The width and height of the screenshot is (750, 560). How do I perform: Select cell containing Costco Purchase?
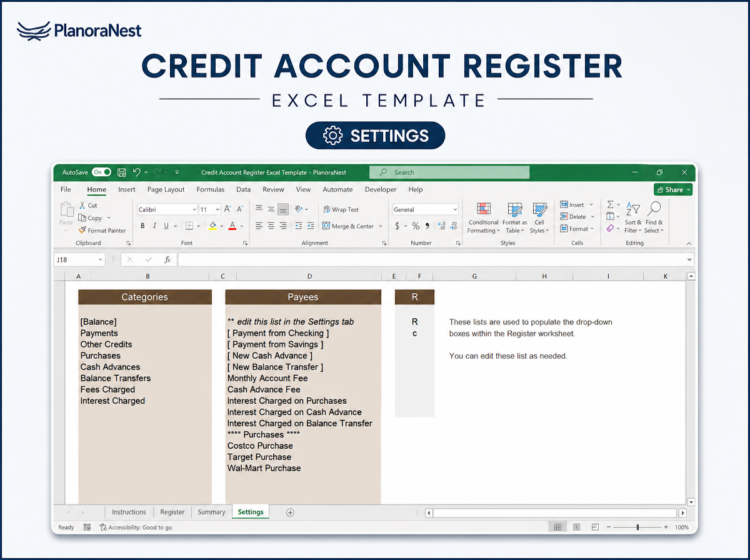coord(302,446)
